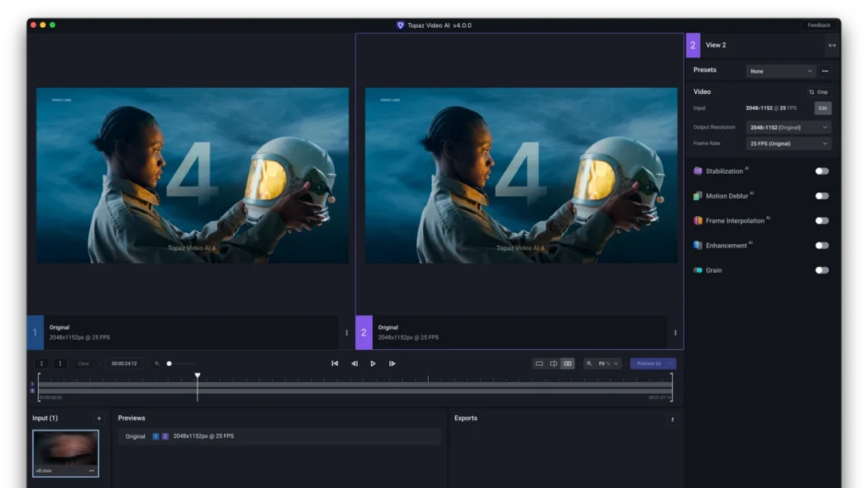Click the purple View 2 number badge in settings panel
Screen dimensions: 868x488
tap(693, 46)
